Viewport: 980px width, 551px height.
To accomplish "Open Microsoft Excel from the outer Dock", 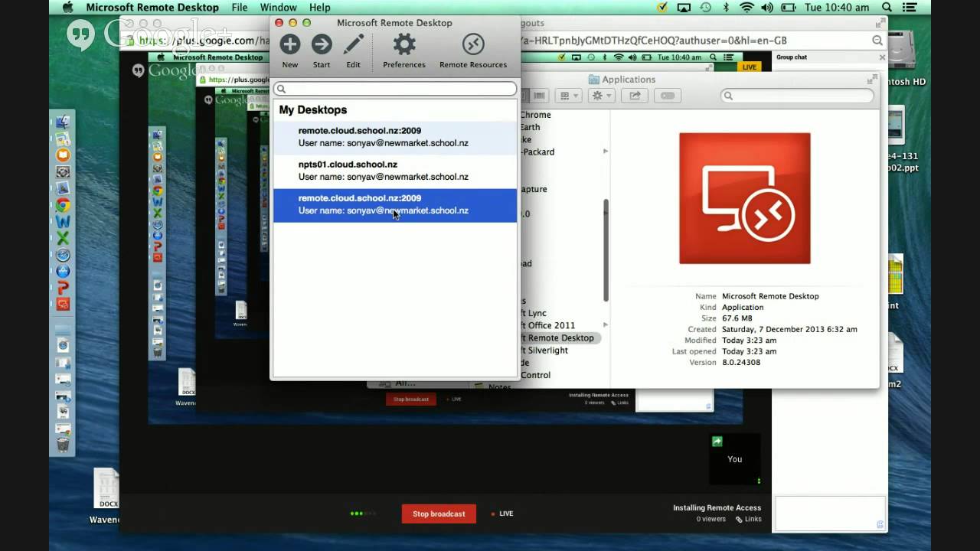I will coord(63,238).
